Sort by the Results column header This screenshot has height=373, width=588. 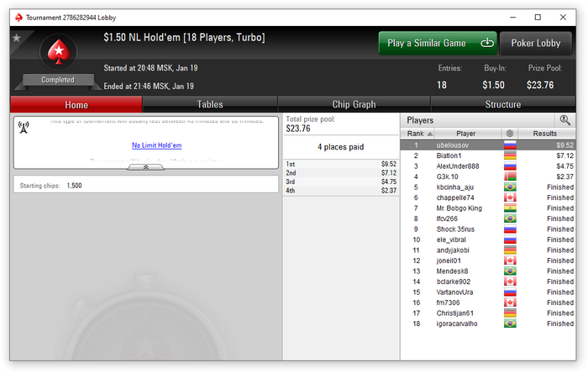[546, 134]
